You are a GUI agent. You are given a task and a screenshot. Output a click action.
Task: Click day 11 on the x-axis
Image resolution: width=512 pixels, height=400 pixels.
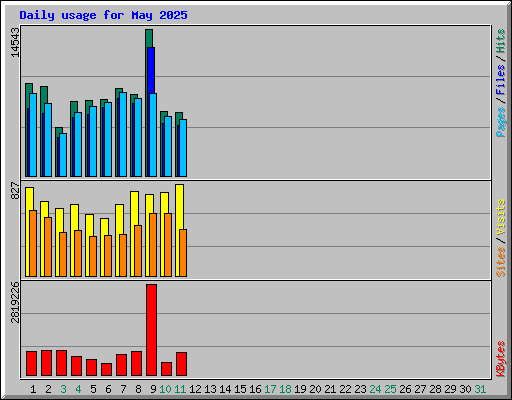click(180, 389)
